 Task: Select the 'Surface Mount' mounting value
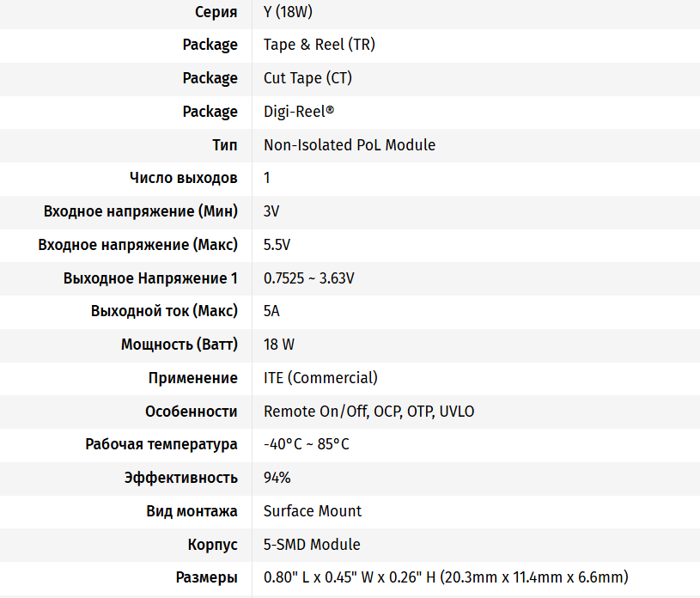point(313,511)
